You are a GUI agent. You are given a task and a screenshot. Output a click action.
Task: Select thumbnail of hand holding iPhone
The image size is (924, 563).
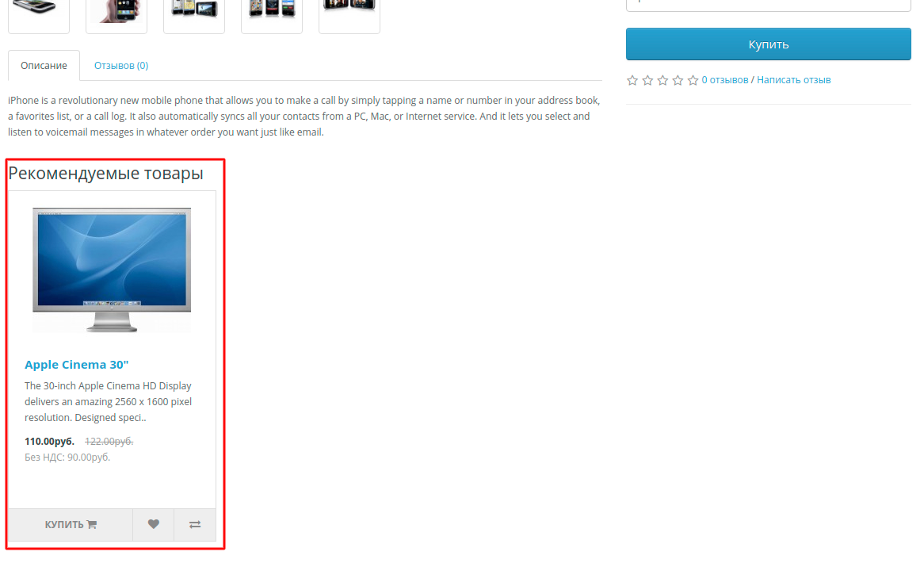[116, 12]
